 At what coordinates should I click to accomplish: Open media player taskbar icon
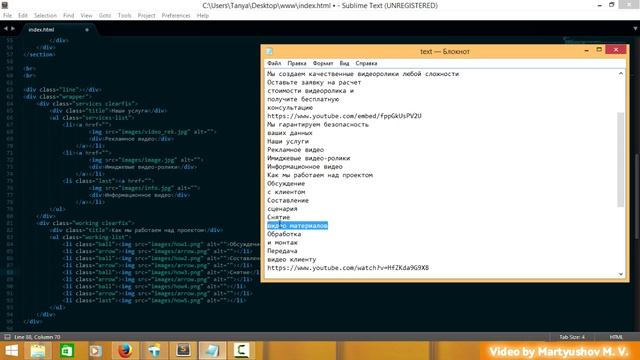click(96, 351)
